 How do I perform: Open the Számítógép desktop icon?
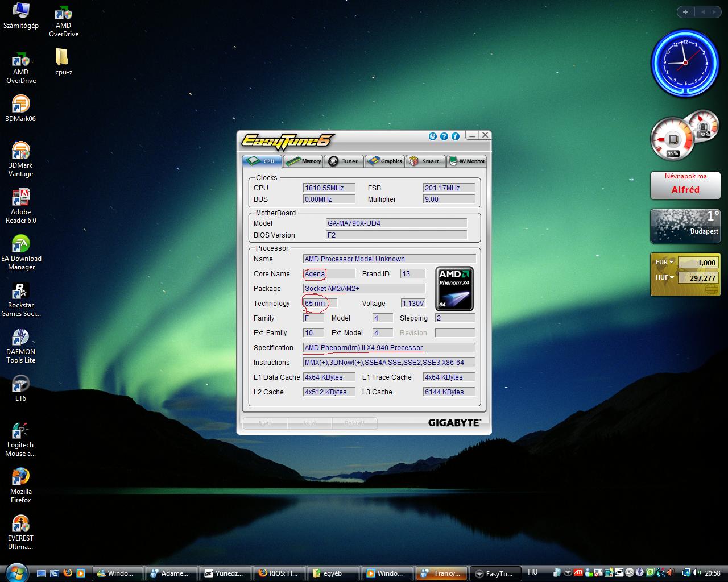[x=21, y=16]
